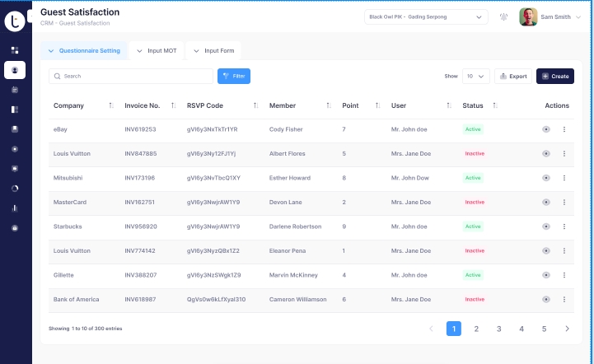Sort the table by User column
594x364 pixels.
coord(449,105)
